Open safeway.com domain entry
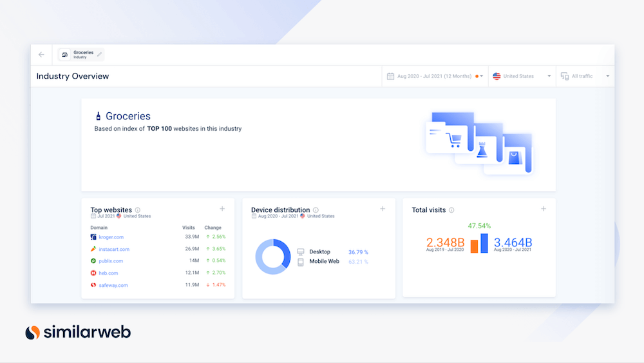Image resolution: width=644 pixels, height=363 pixels. point(113,285)
